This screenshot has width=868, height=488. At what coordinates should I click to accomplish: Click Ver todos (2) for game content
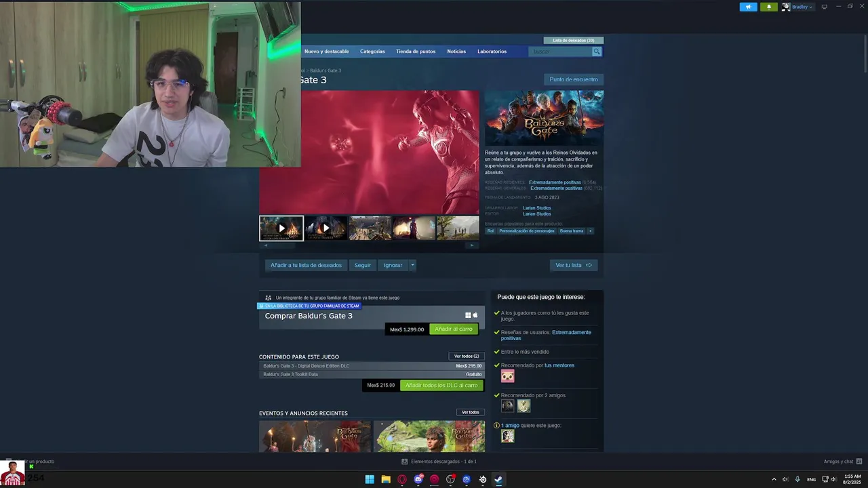pyautogui.click(x=467, y=356)
